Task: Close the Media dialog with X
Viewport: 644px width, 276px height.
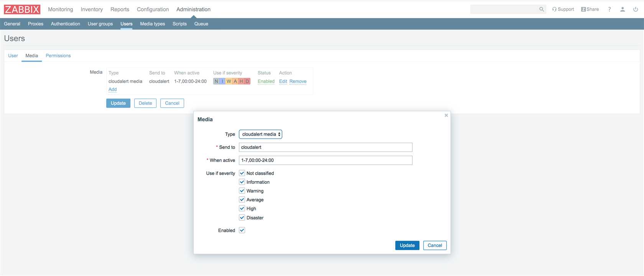Action: coord(446,115)
